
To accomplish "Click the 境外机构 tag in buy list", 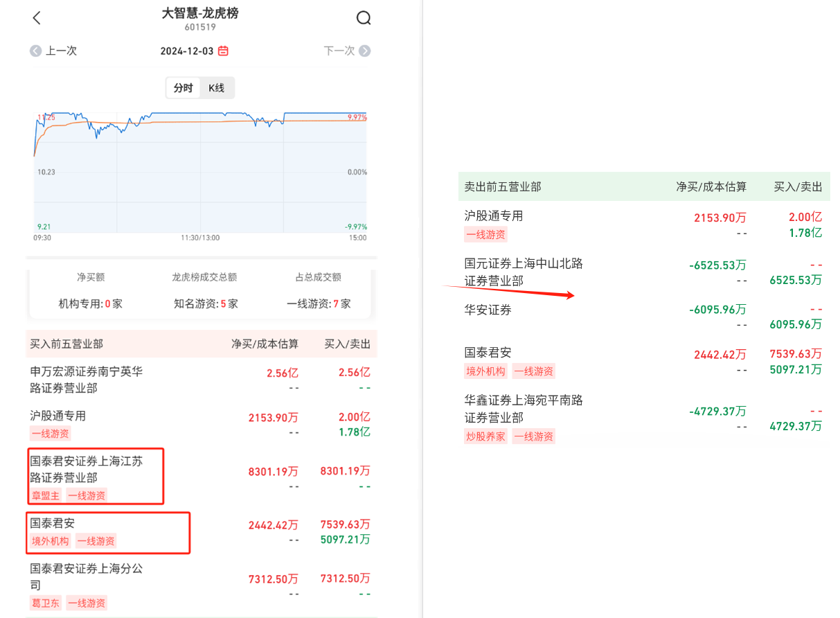I will pyautogui.click(x=51, y=541).
